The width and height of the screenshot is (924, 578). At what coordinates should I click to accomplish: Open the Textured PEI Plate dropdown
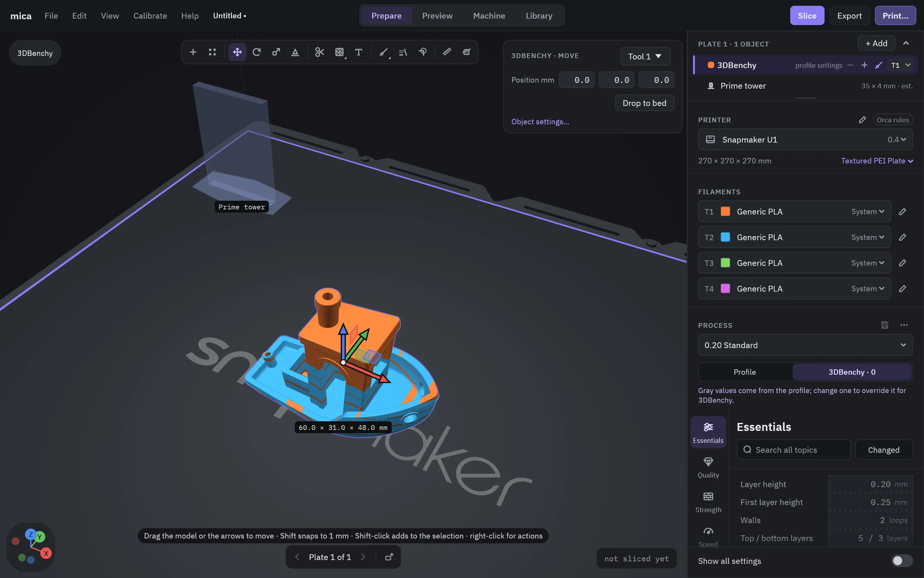pyautogui.click(x=877, y=161)
